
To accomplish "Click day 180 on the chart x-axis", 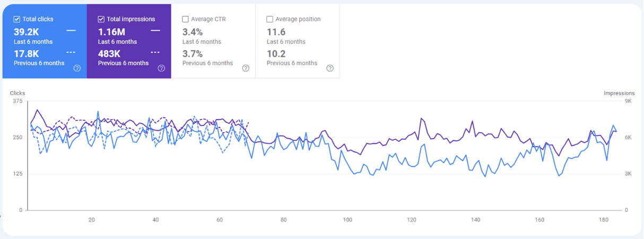I will click(604, 220).
